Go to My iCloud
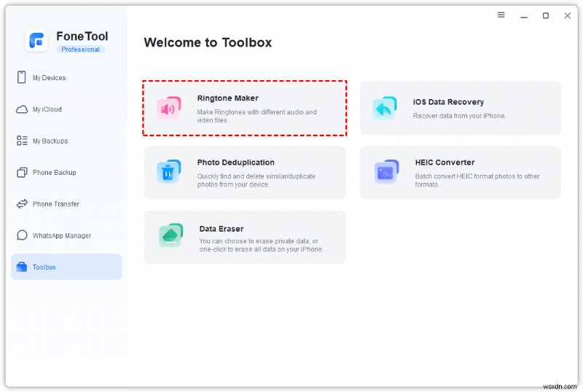This screenshot has height=392, width=583. 66,109
